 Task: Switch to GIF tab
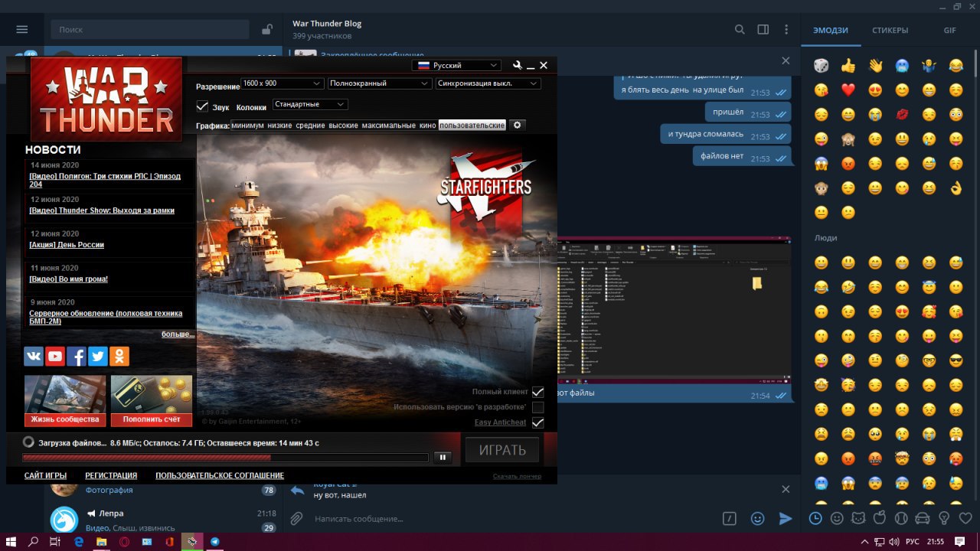pos(949,31)
